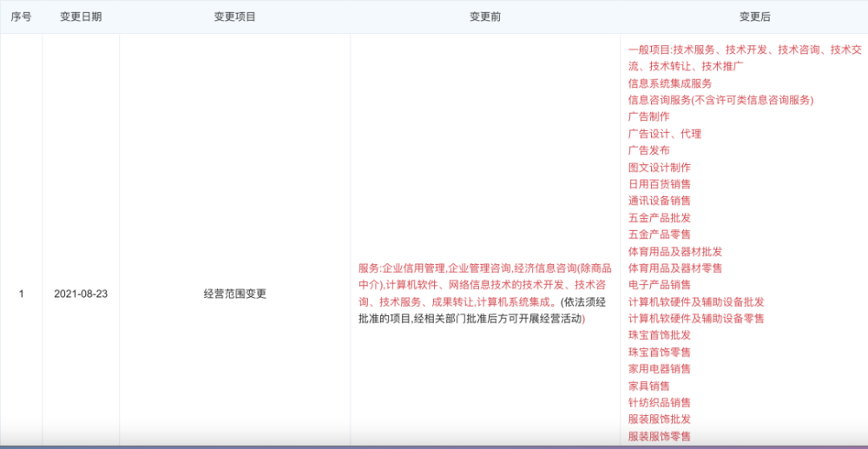This screenshot has width=868, height=449.
Task: Click the 经营范围变更 cell
Action: click(x=234, y=294)
